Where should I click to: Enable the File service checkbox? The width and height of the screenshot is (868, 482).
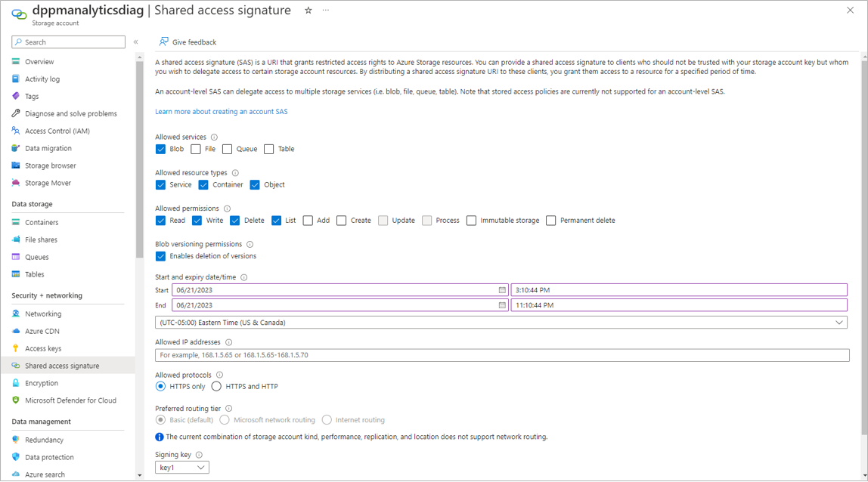(196, 149)
